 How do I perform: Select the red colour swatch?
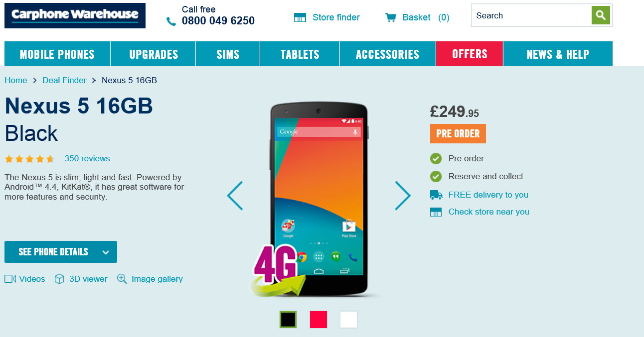coord(319,320)
